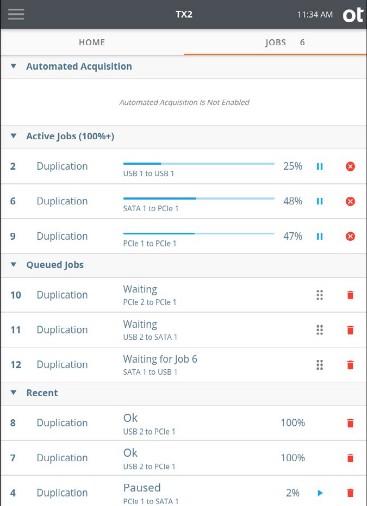
Task: Cancel job 6 with red X
Action: tap(350, 201)
